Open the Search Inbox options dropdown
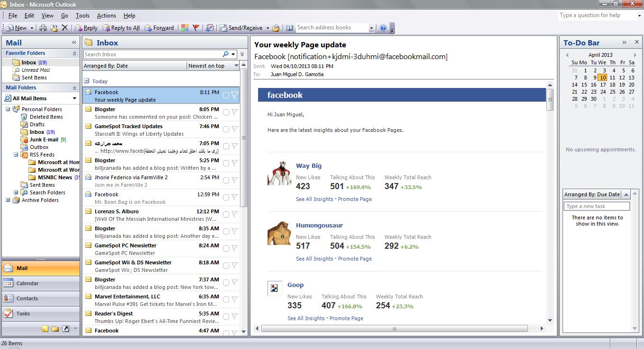This screenshot has width=644, height=349. [x=233, y=54]
